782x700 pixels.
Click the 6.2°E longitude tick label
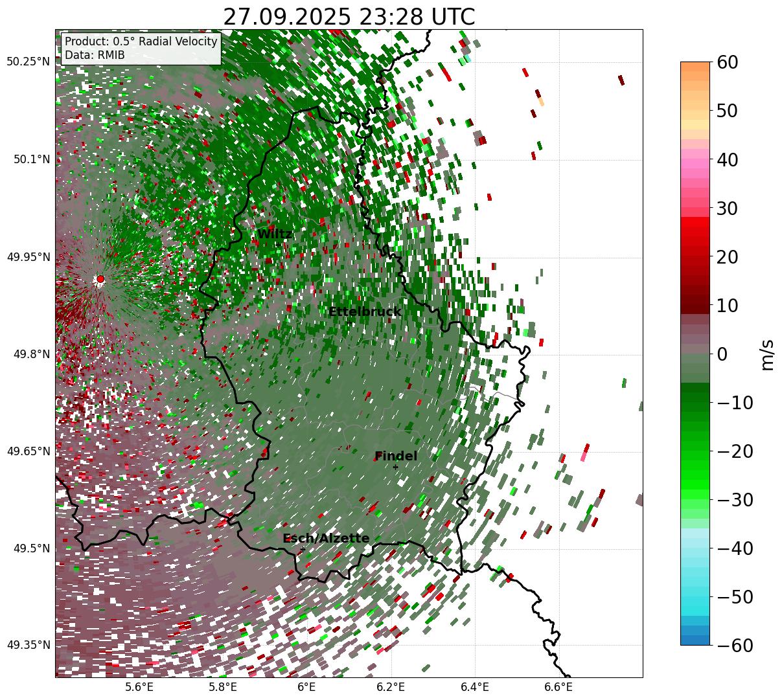(391, 688)
